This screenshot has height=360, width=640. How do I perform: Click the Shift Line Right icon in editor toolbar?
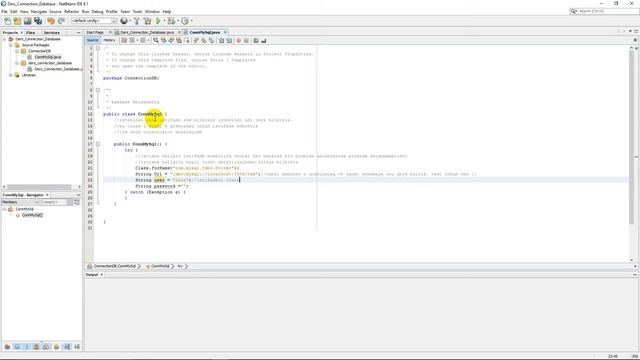[x=229, y=40]
